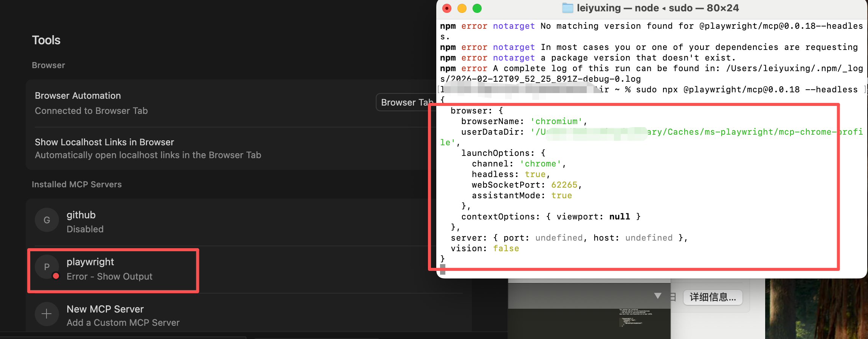Click the vision: false line in Terminal

[x=485, y=249]
